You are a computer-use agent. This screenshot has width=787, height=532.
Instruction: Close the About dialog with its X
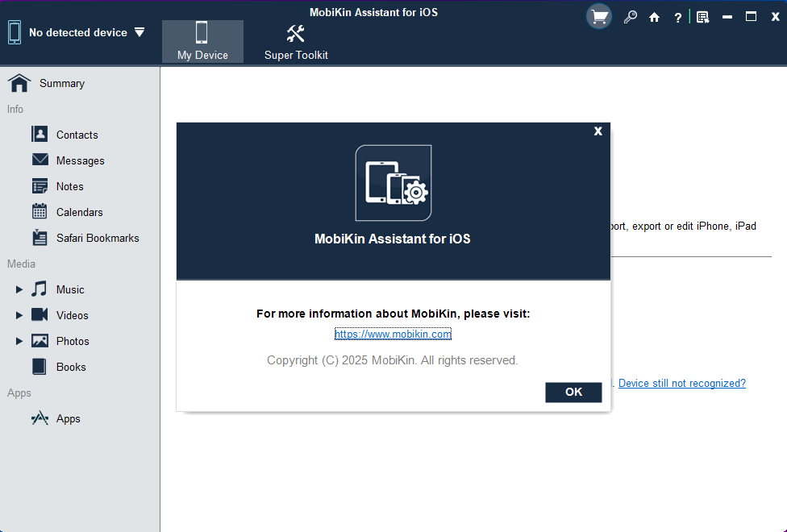click(x=598, y=131)
